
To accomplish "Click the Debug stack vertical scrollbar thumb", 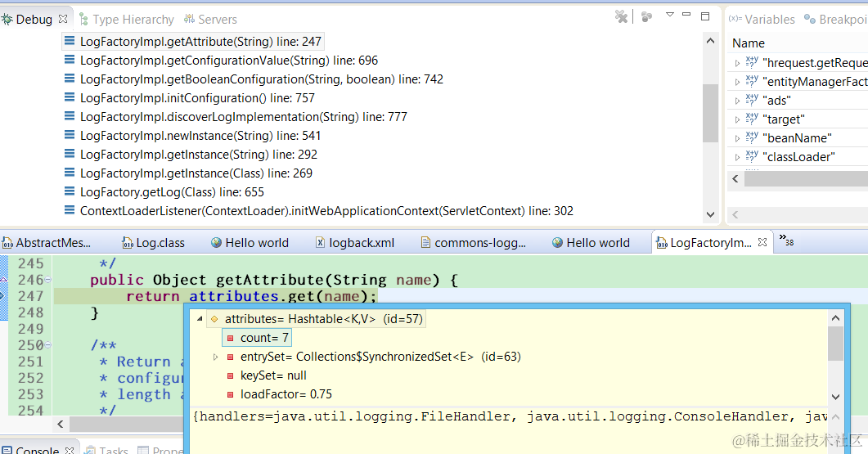I will (x=710, y=112).
